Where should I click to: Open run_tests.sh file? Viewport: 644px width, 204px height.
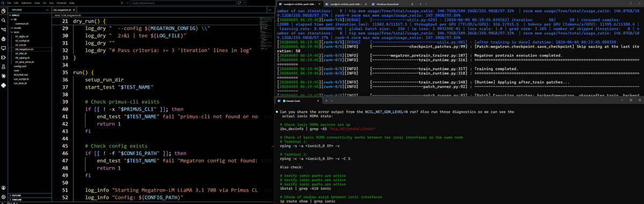[21, 83]
